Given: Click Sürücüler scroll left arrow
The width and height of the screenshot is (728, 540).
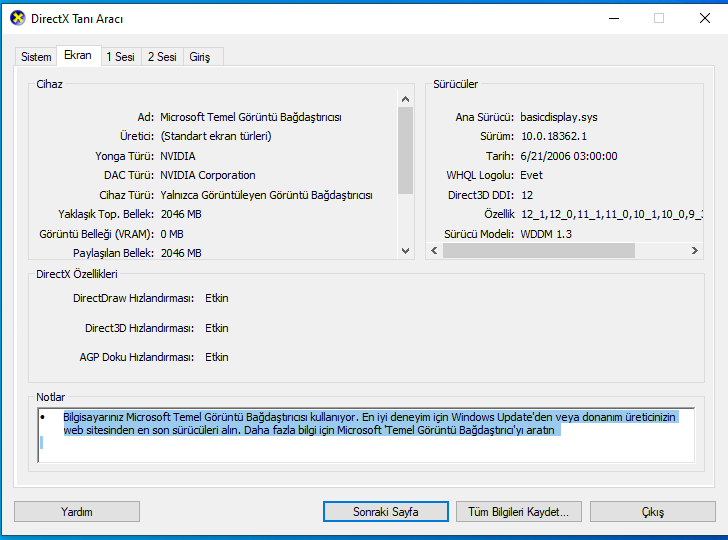Looking at the screenshot, I should [x=434, y=251].
